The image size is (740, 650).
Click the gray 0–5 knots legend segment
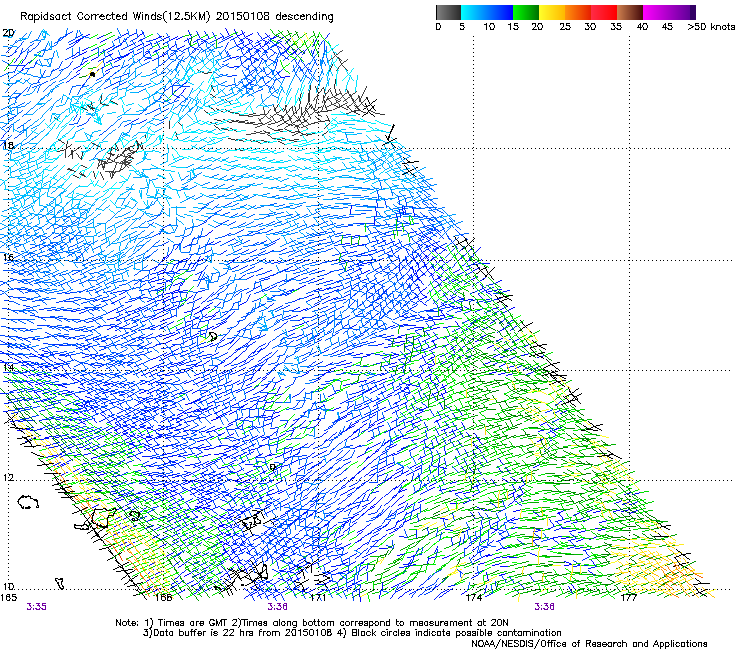(x=448, y=12)
